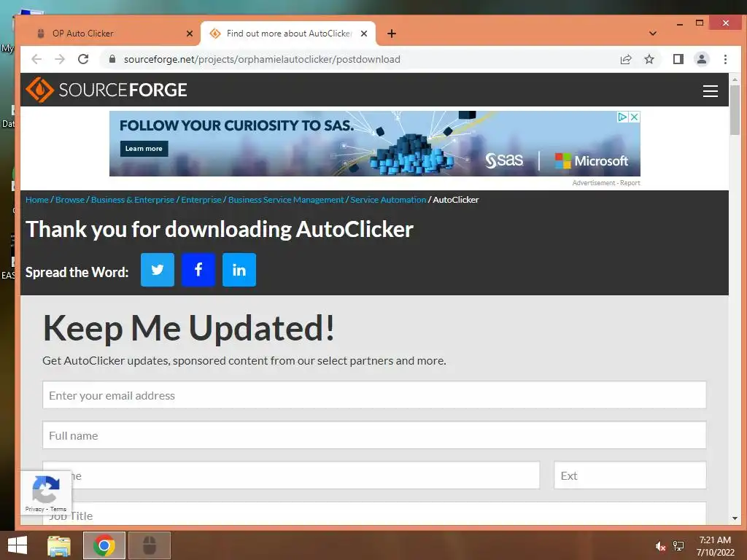Open the auto clicker mouse taskbar app
The width and height of the screenshot is (747, 560).
tap(150, 545)
